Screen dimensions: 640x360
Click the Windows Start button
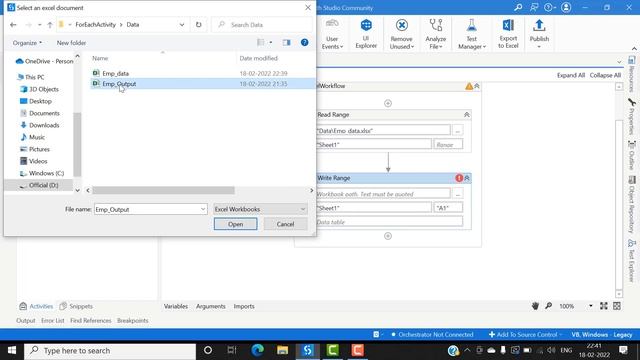click(12, 350)
